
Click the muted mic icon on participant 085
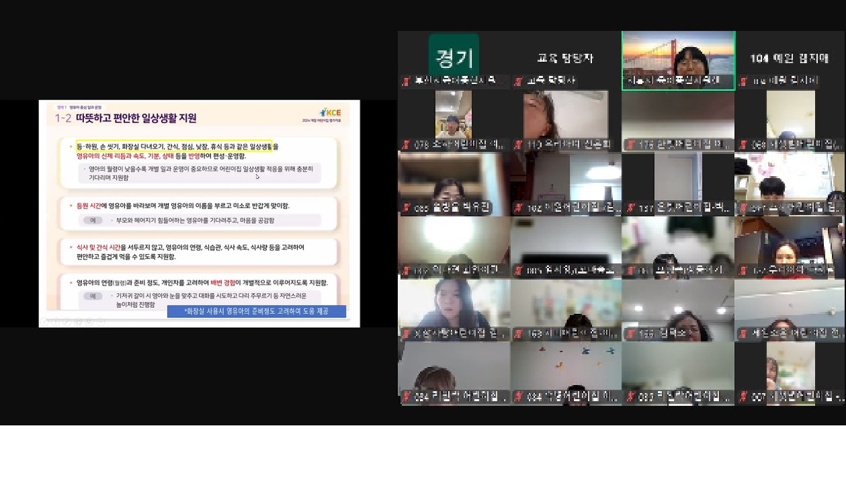406,208
